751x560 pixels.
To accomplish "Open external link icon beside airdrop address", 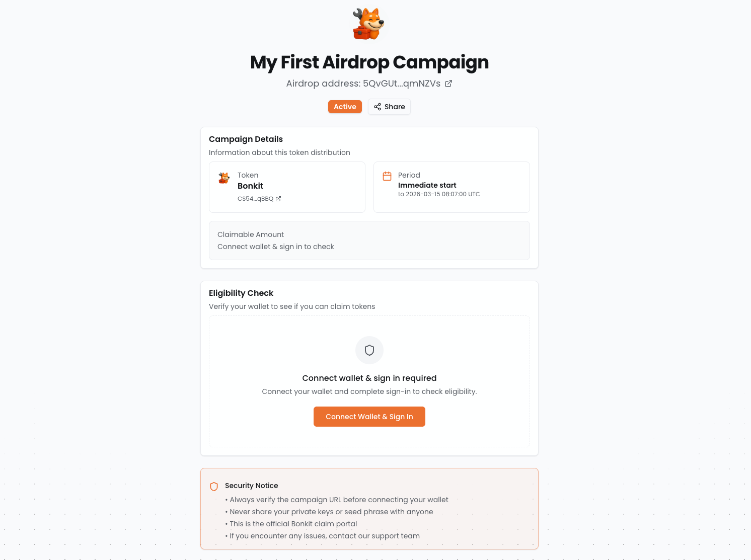I will [448, 84].
